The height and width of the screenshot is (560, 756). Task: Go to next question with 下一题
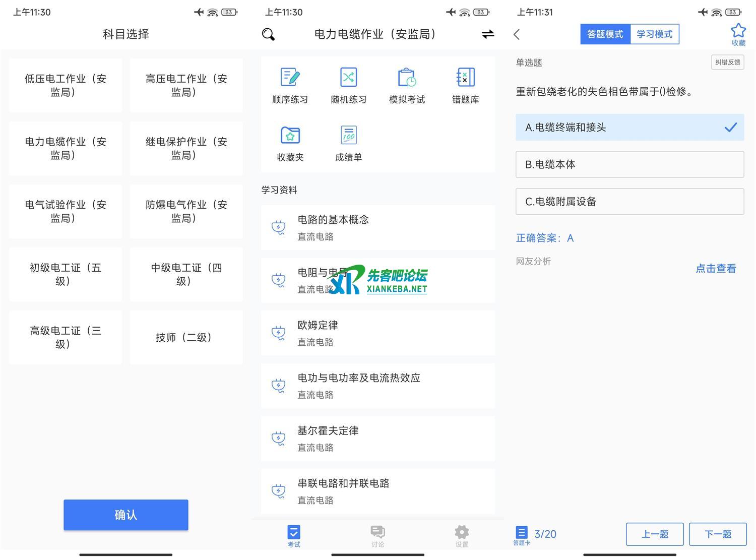[717, 534]
